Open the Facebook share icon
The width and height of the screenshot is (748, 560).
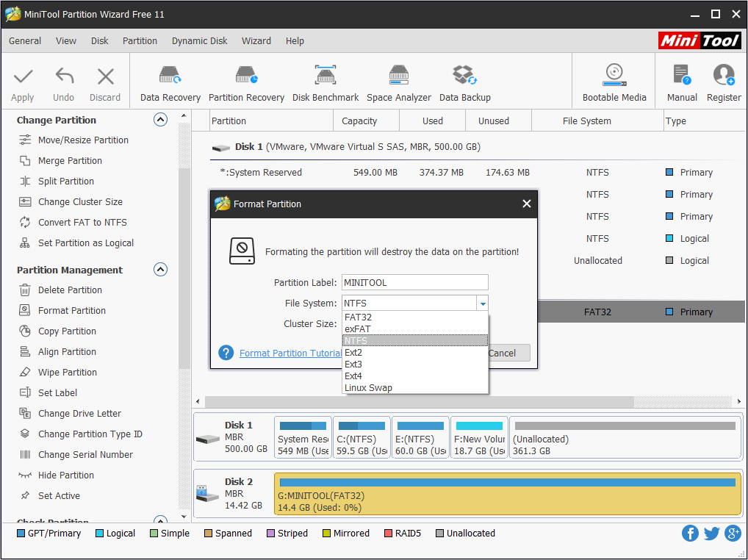click(x=690, y=533)
